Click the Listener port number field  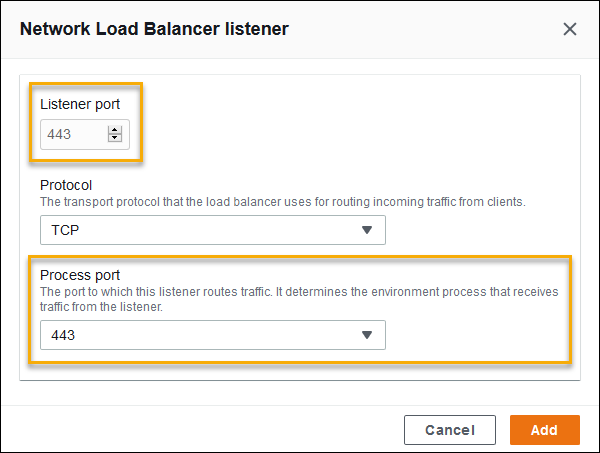pyautogui.click(x=72, y=134)
